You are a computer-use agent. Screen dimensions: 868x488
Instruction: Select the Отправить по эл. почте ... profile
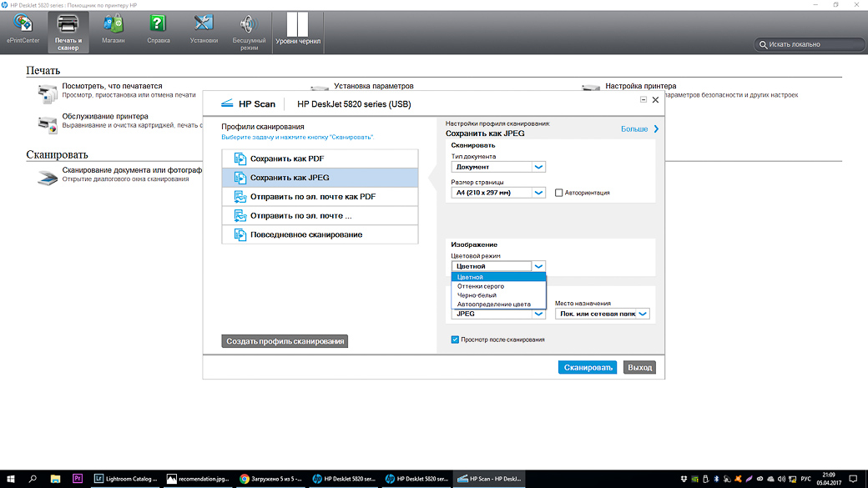point(320,216)
